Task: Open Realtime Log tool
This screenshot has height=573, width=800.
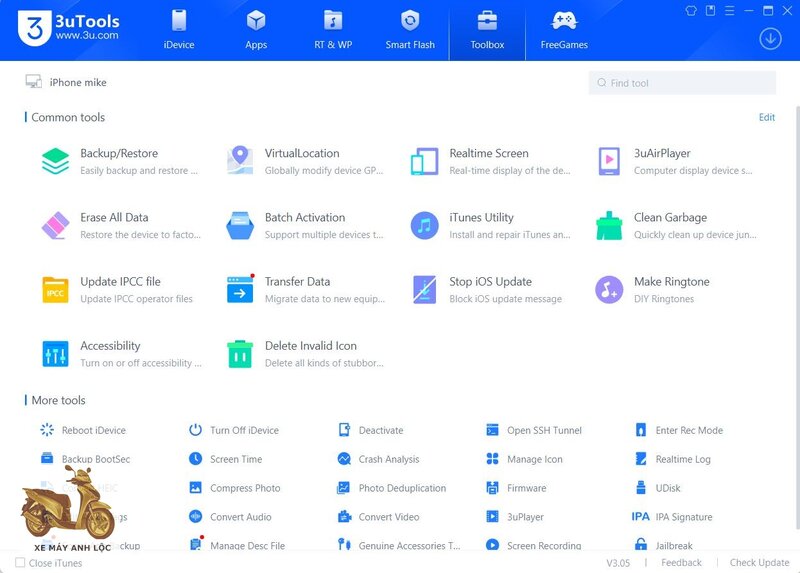Action: tap(672, 459)
